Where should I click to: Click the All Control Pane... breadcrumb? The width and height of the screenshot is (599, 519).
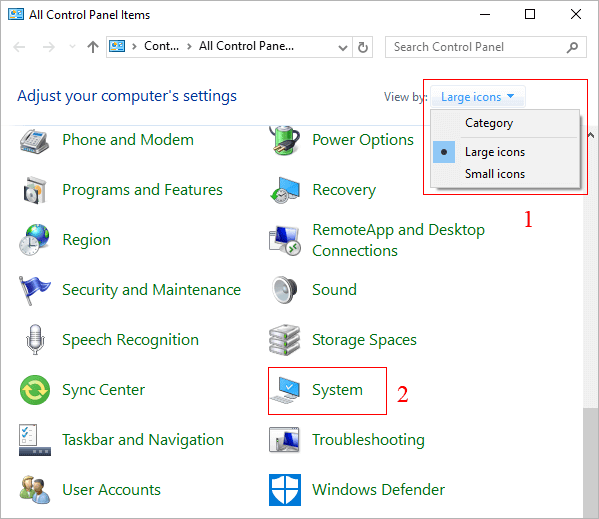click(246, 46)
